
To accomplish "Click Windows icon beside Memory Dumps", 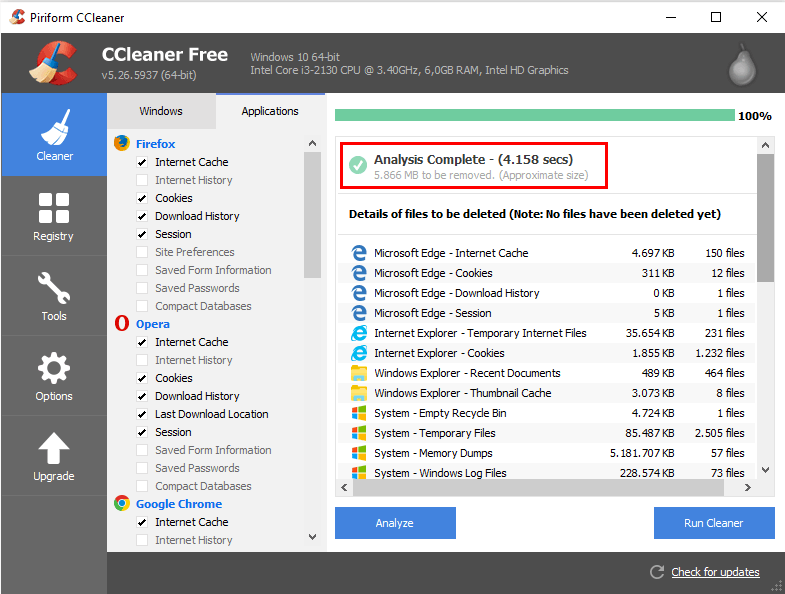I will [x=359, y=453].
